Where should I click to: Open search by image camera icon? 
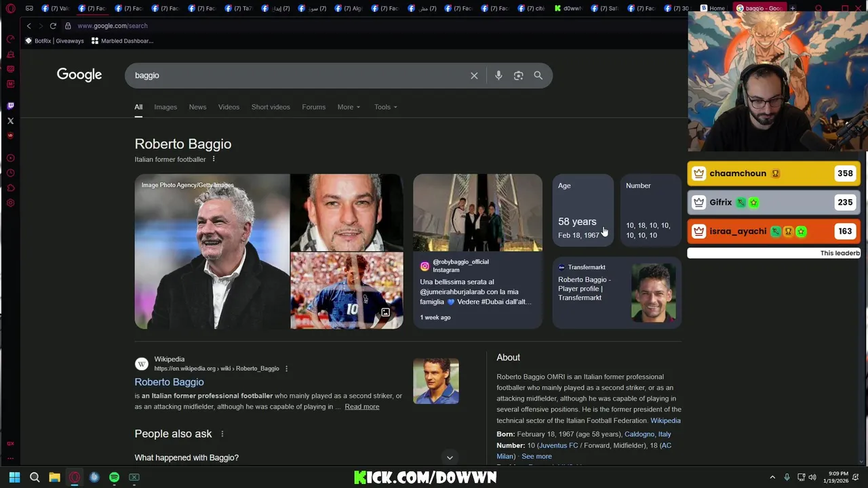(x=518, y=75)
